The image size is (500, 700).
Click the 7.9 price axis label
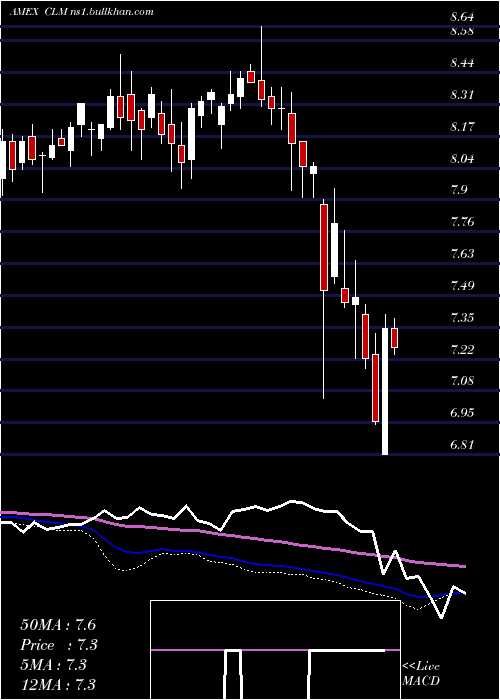pyautogui.click(x=459, y=191)
